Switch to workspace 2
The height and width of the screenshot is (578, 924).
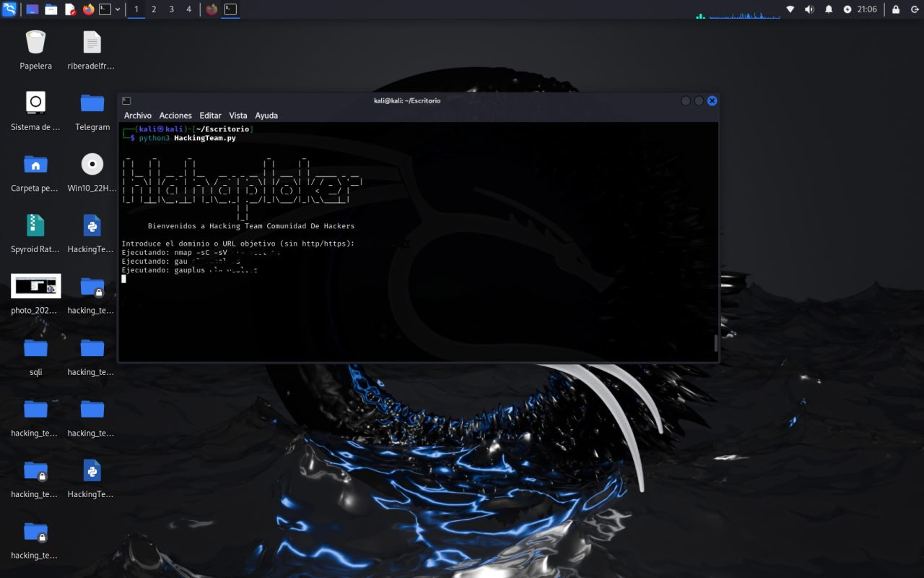point(154,9)
